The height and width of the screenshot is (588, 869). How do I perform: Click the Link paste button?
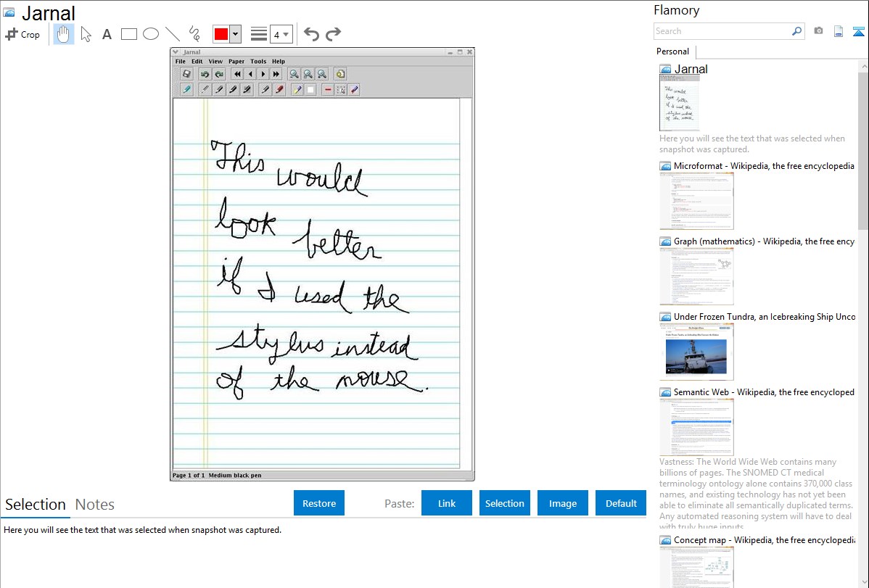click(447, 503)
